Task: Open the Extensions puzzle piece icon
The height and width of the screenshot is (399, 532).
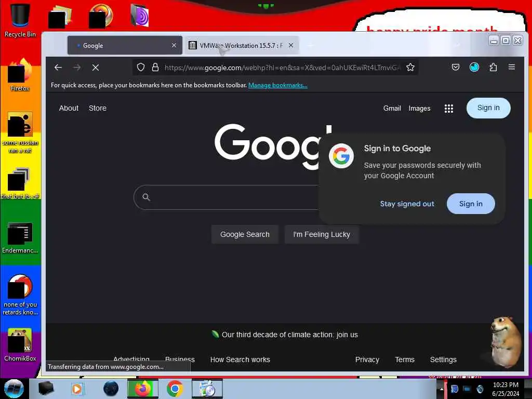Action: click(493, 67)
